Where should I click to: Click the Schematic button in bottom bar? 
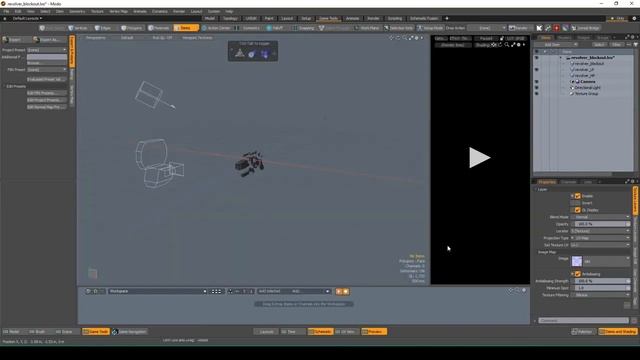tap(320, 332)
